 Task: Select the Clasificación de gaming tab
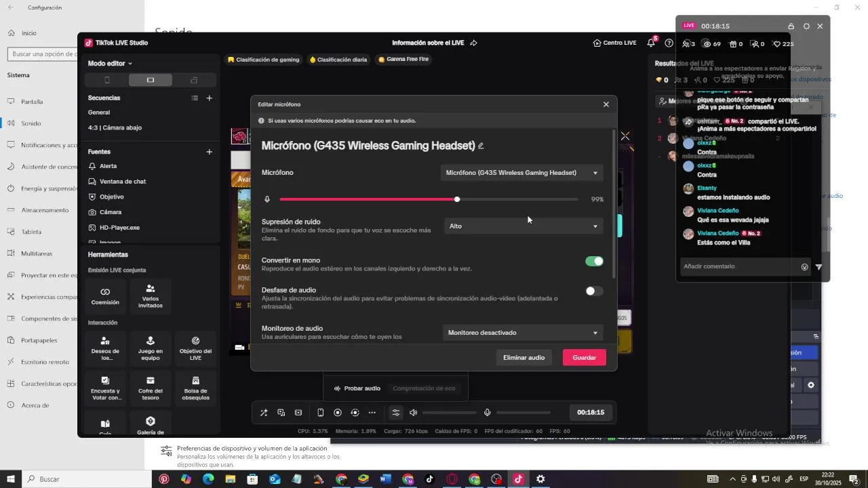click(264, 60)
